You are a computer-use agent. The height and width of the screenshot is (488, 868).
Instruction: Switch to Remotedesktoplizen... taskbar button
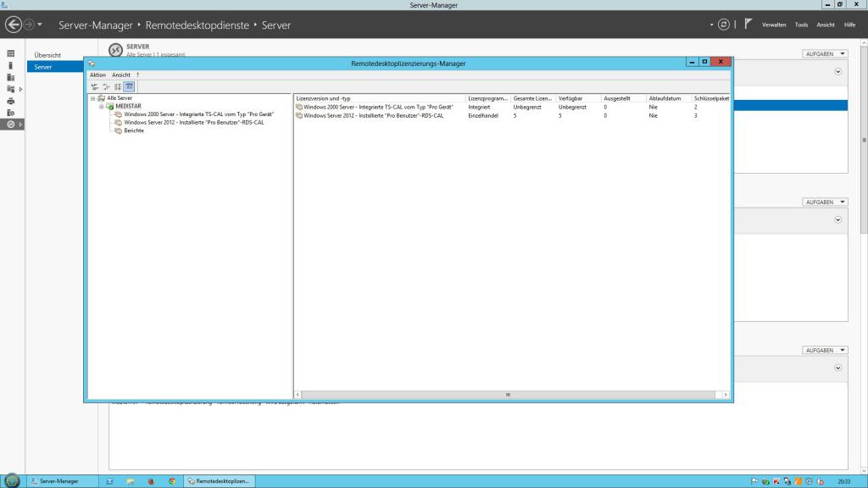tap(220, 481)
